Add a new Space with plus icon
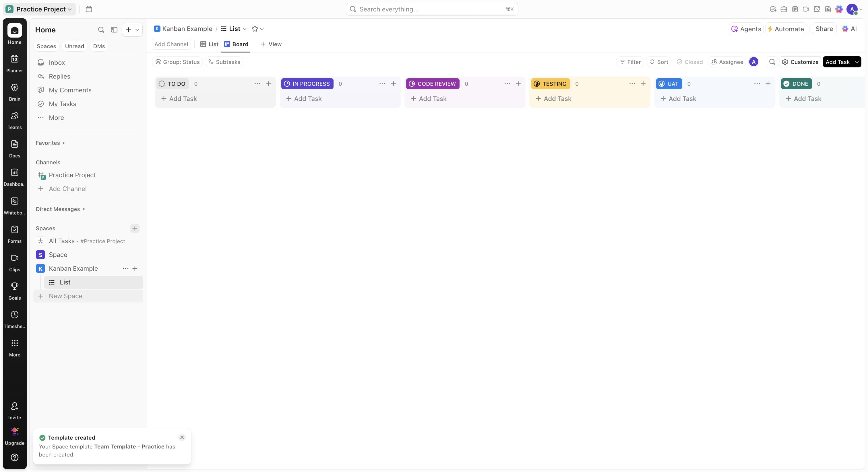 [x=135, y=228]
